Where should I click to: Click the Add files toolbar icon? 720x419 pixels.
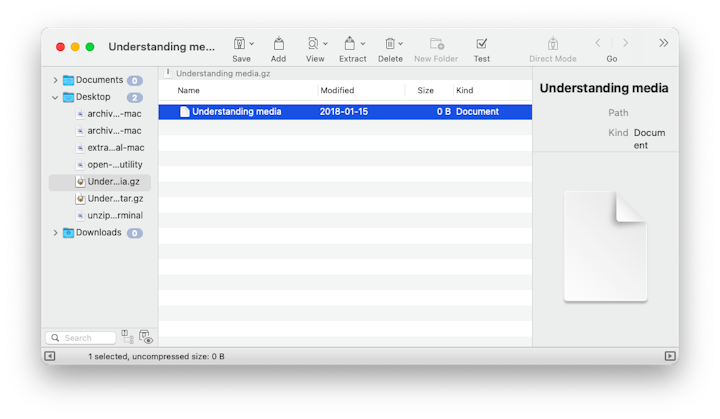279,44
